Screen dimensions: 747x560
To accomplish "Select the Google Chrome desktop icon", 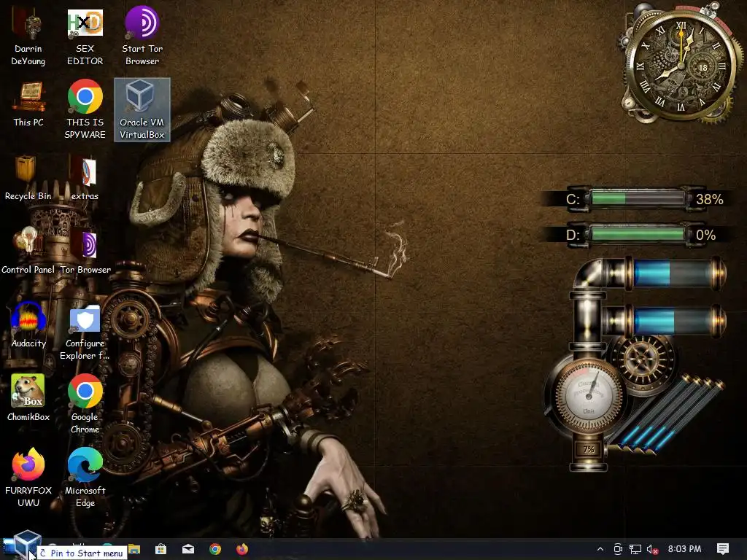I will [85, 404].
